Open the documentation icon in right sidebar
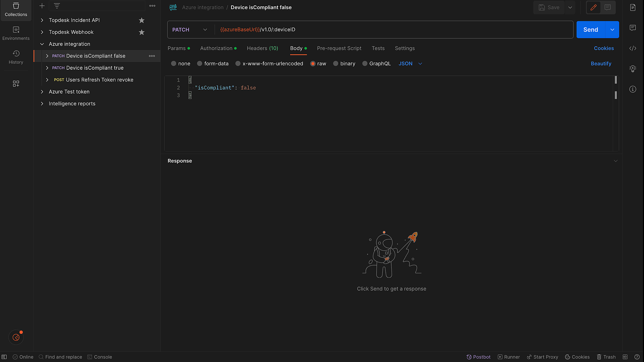Image resolution: width=644 pixels, height=362 pixels. [633, 7]
